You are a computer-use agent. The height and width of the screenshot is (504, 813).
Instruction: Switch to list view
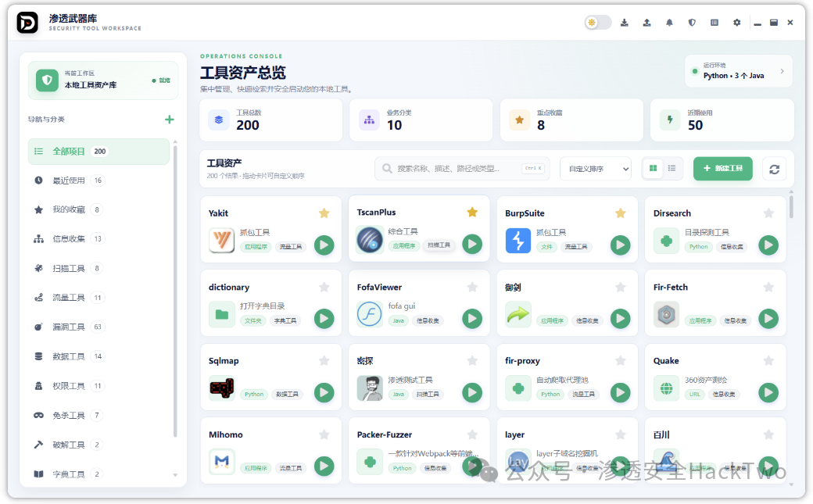[672, 169]
